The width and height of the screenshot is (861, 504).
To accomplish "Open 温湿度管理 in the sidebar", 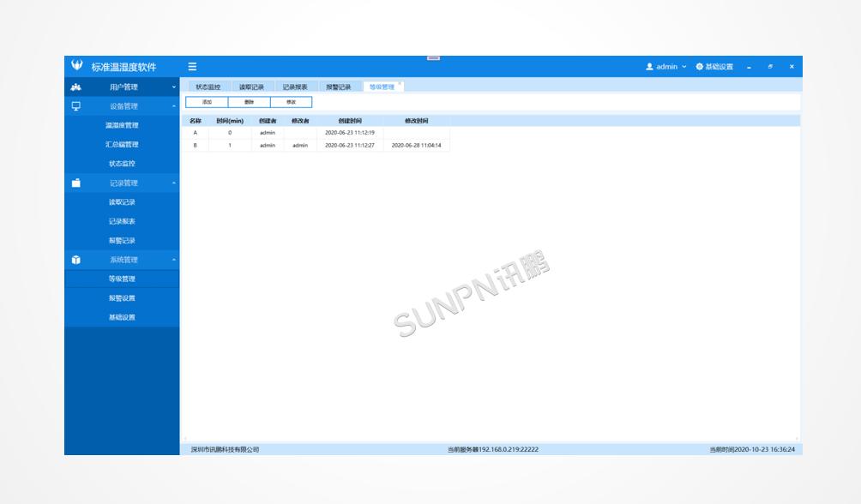I will pos(122,126).
